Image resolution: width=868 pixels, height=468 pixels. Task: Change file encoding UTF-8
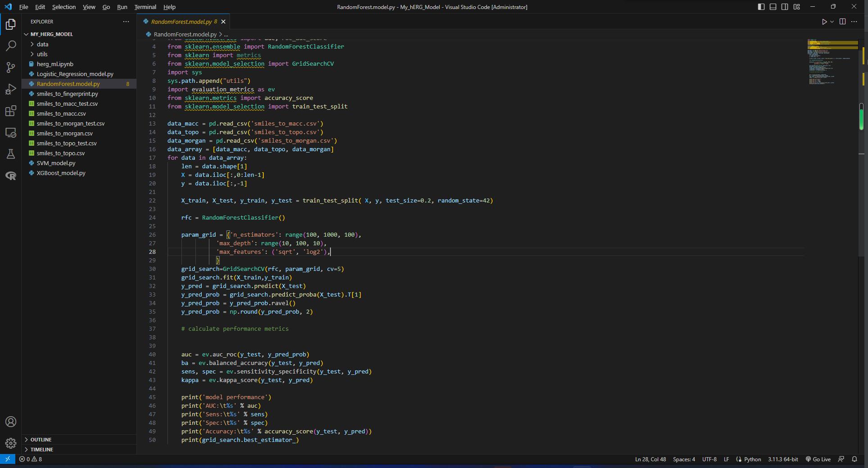[709, 459]
